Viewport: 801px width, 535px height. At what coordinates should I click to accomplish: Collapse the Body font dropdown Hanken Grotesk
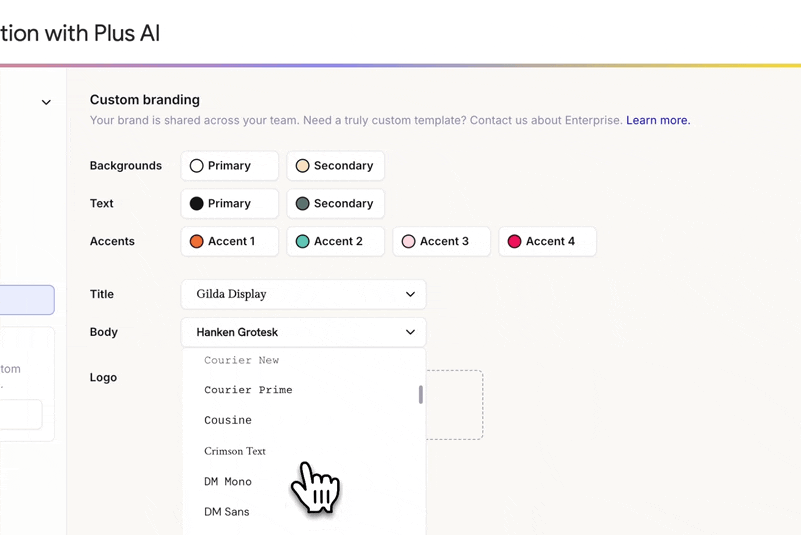click(x=303, y=332)
